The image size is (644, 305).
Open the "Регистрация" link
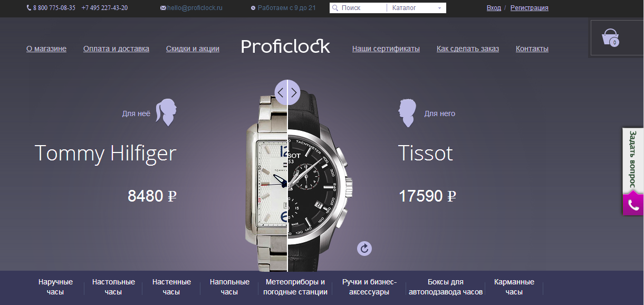pos(529,8)
